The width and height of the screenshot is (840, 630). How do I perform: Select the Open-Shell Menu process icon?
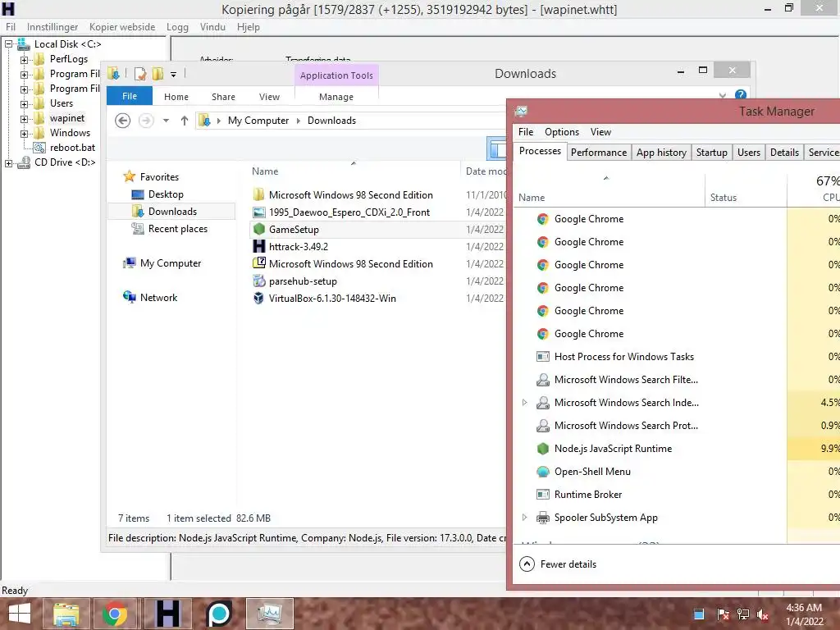[x=543, y=472]
